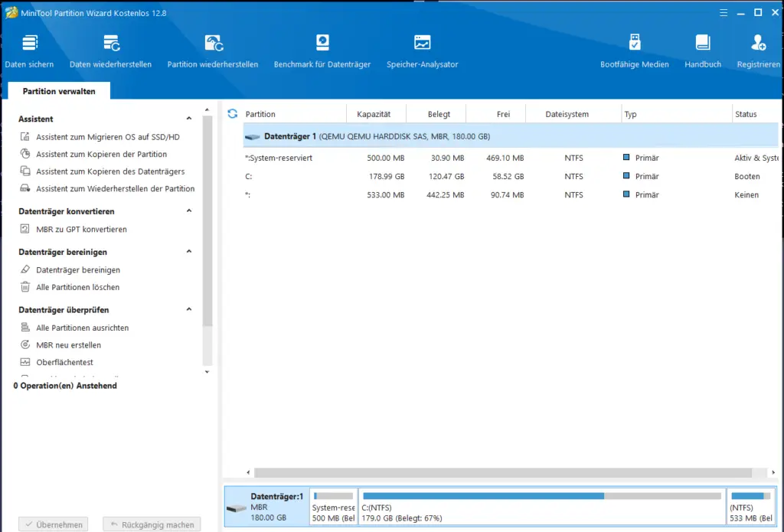The height and width of the screenshot is (532, 784).
Task: Refresh the partition list with the reload icon
Action: 233,114
